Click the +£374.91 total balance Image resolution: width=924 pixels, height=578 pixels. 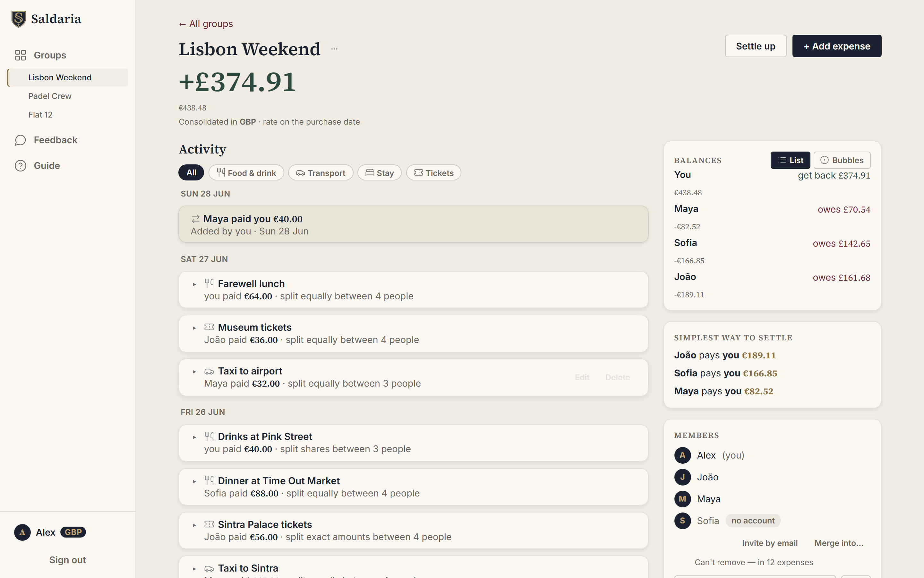237,82
